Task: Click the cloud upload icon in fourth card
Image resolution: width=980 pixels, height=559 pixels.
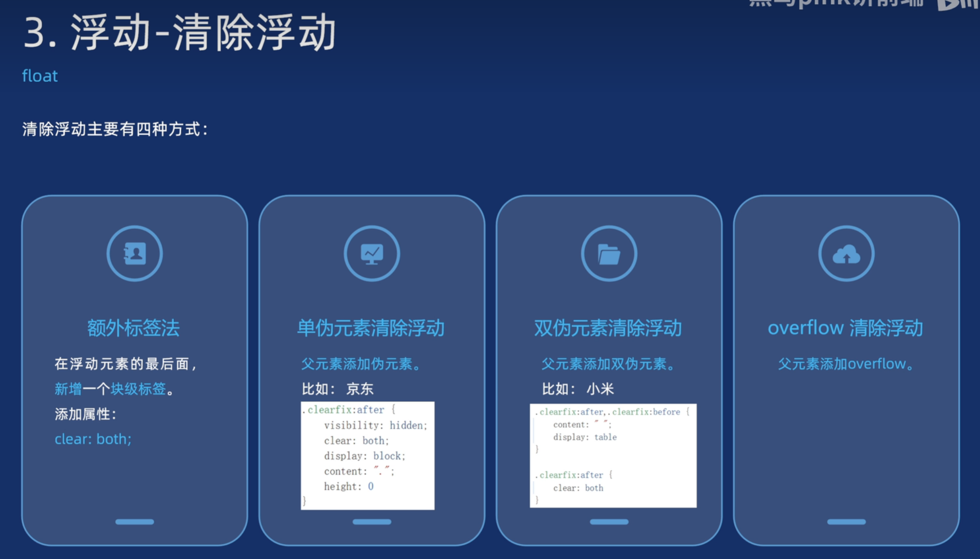Action: (846, 254)
